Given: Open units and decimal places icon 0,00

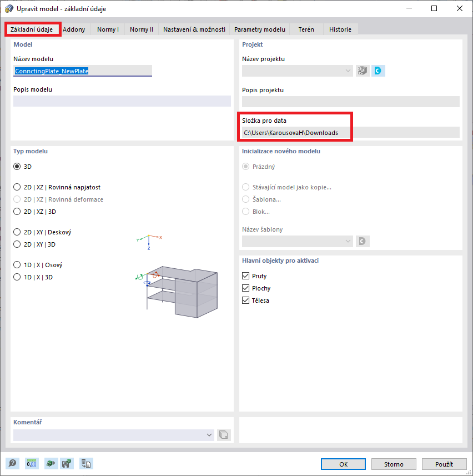Looking at the screenshot, I should (32, 464).
